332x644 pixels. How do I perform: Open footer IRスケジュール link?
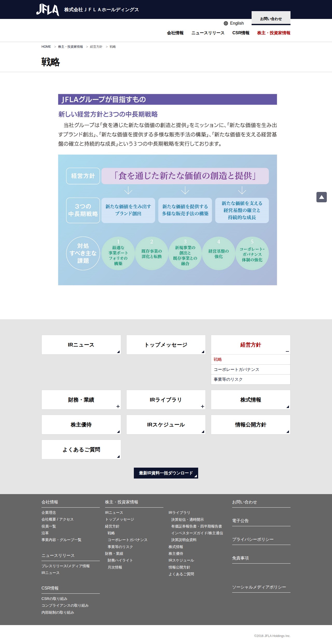tap(181, 560)
